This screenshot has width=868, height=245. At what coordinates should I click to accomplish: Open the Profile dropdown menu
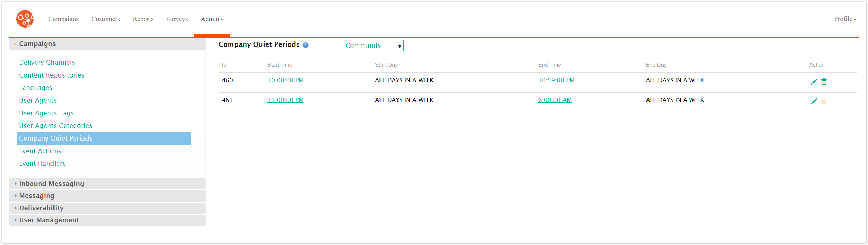click(x=845, y=19)
